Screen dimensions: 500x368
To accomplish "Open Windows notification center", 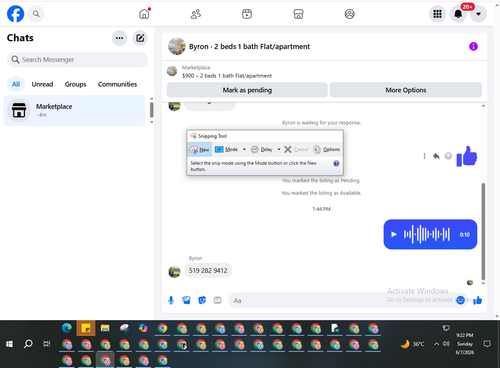I will click(x=487, y=344).
